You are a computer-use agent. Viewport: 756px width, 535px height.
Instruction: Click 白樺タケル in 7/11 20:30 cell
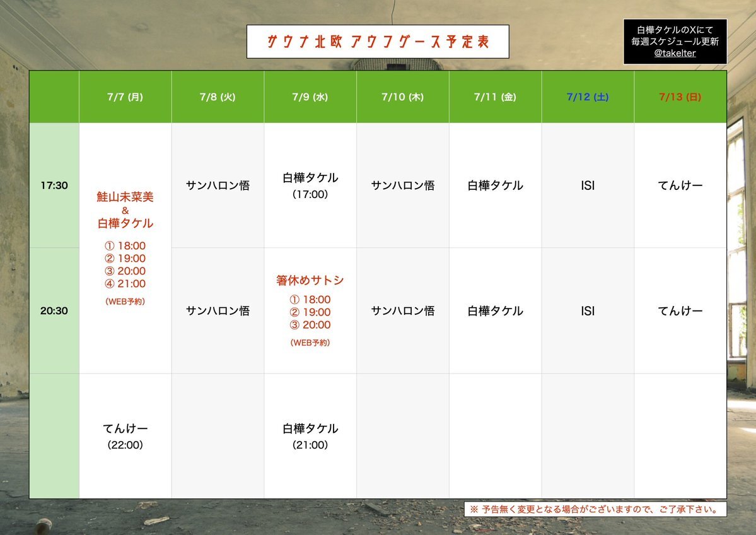(495, 310)
